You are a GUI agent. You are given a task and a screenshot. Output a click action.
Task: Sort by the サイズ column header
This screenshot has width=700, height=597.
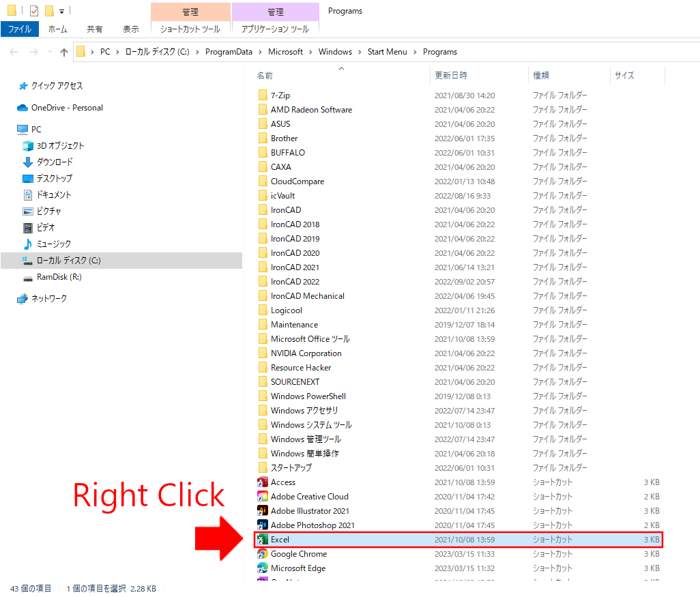(x=624, y=76)
